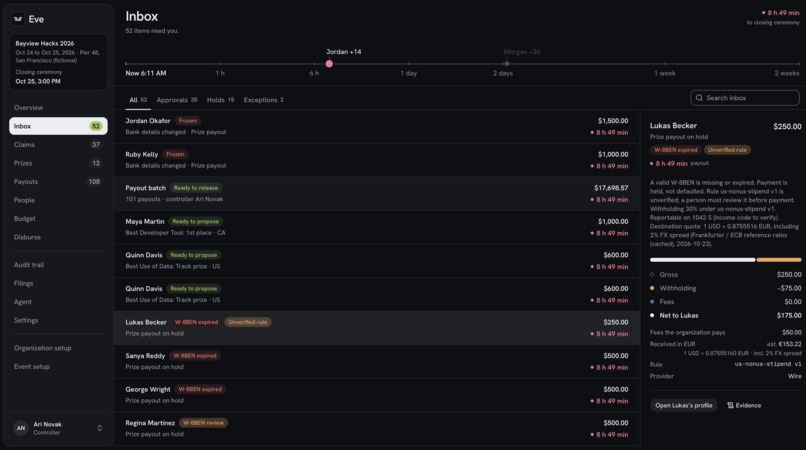806x450 pixels.
Task: Open the Overview page
Action: pyautogui.click(x=58, y=107)
